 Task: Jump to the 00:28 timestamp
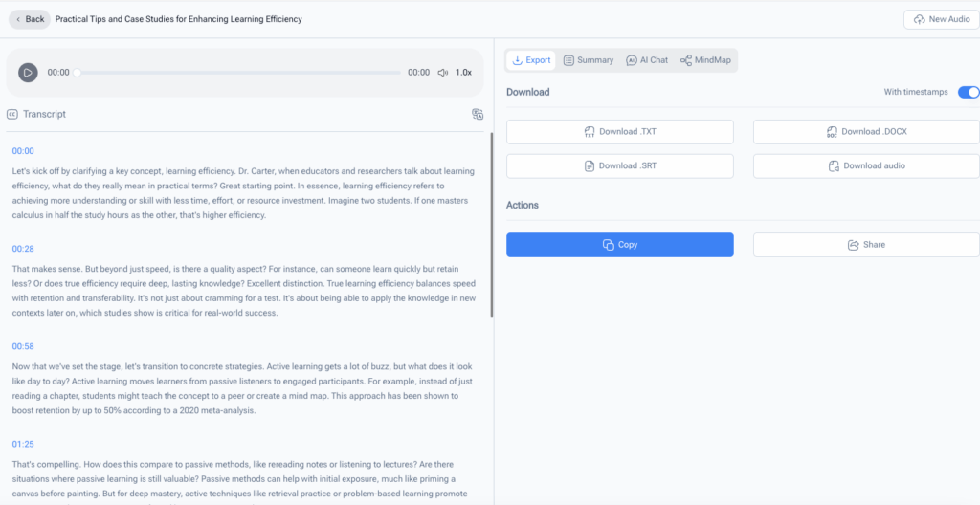click(23, 249)
